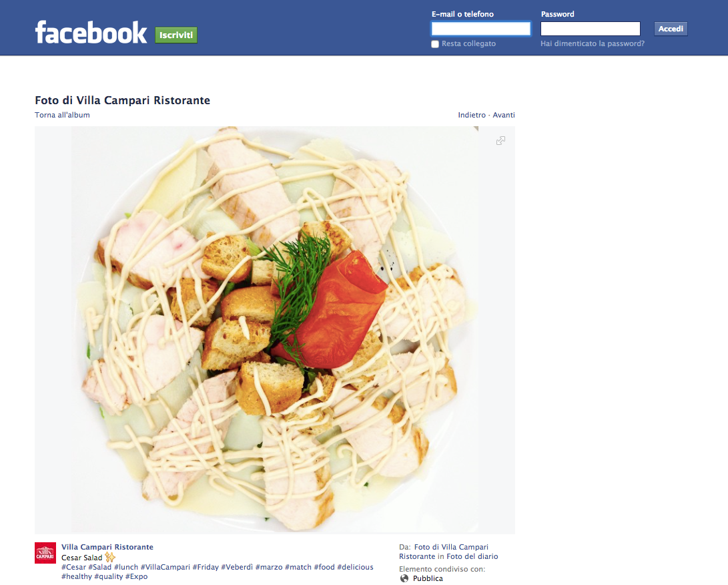This screenshot has height=585, width=728.
Task: Go back via Torna all'album
Action: pos(62,115)
